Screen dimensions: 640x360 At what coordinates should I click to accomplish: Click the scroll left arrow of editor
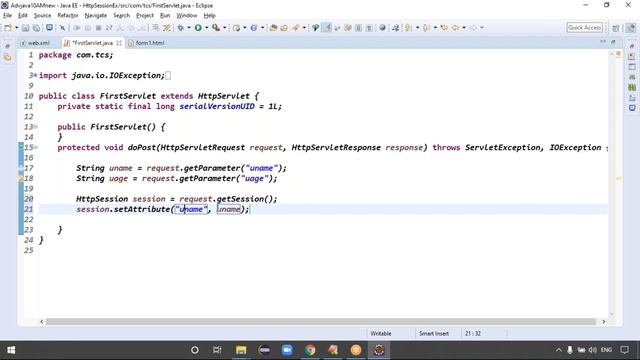(41, 322)
